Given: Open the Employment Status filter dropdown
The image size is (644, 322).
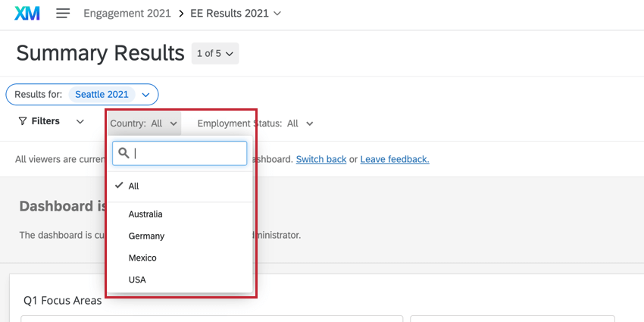Looking at the screenshot, I should click(255, 123).
